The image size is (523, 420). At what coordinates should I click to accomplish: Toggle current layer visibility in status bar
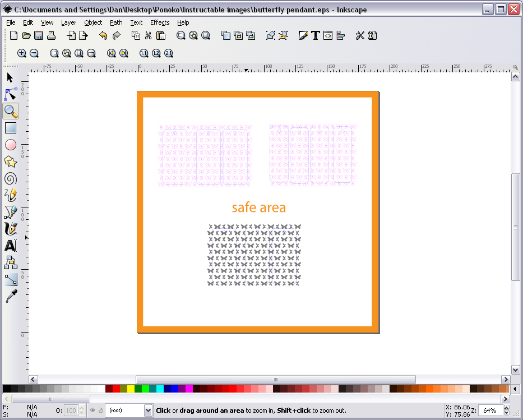click(92, 410)
